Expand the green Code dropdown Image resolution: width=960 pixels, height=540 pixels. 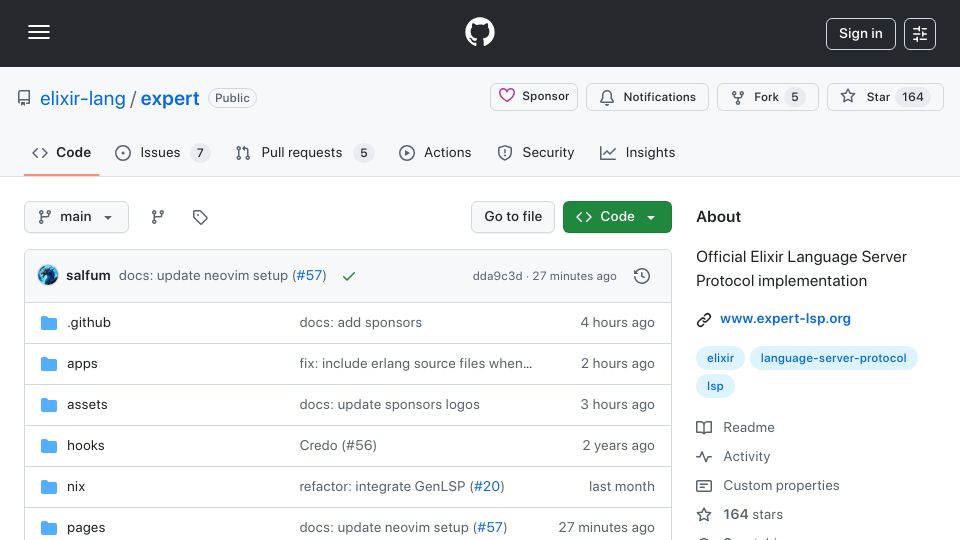click(x=617, y=217)
